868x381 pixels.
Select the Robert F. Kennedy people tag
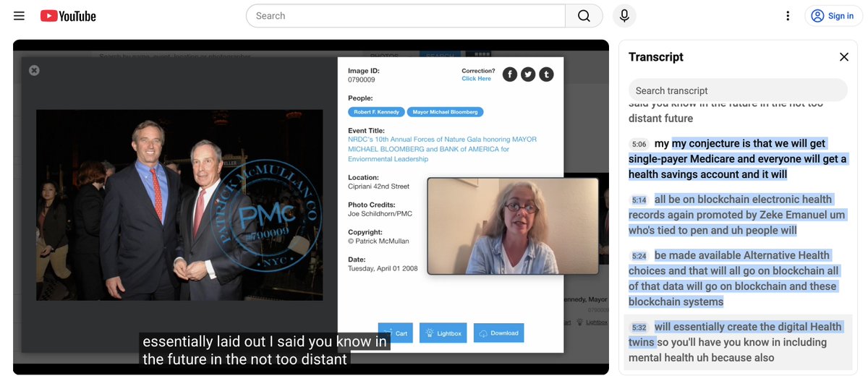[375, 112]
